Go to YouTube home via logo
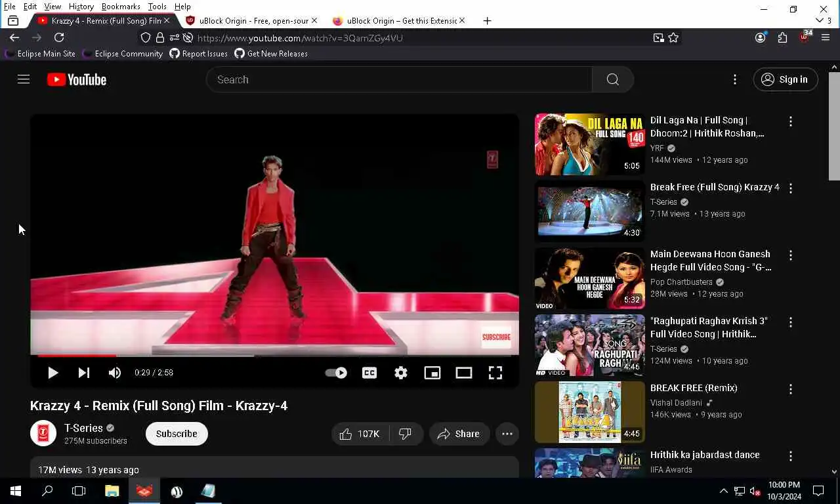 77,79
